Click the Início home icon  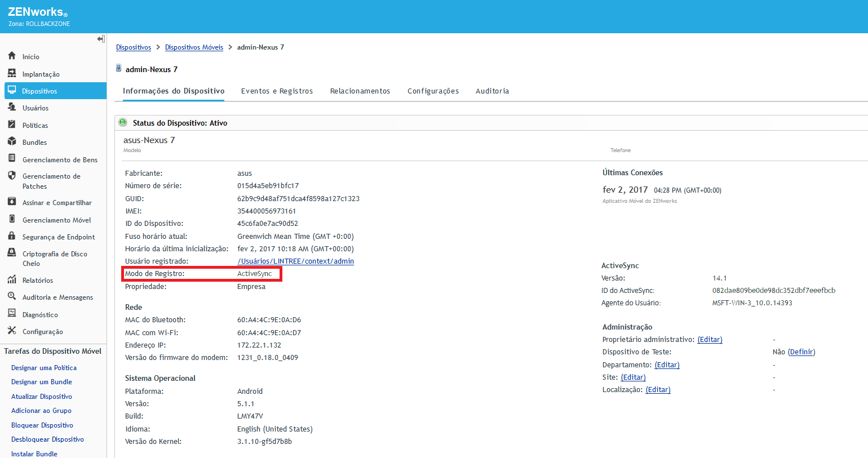point(12,56)
